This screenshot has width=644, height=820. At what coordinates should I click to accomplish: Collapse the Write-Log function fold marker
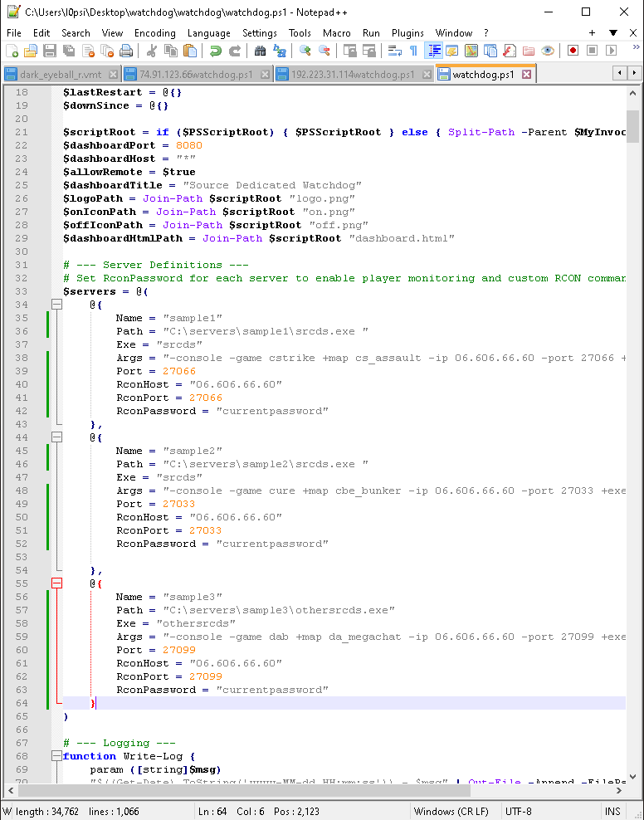[x=56, y=756]
